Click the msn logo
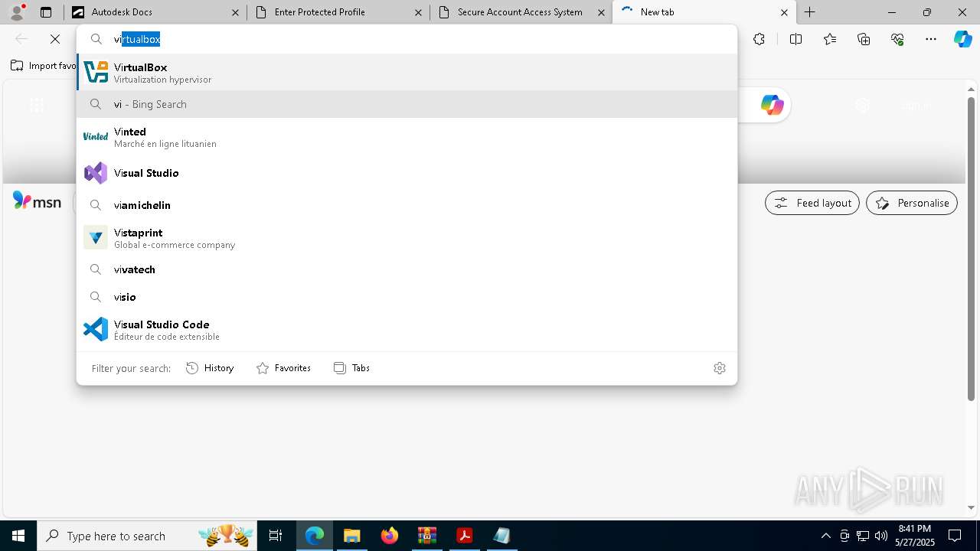Image resolution: width=980 pixels, height=551 pixels. coord(37,202)
